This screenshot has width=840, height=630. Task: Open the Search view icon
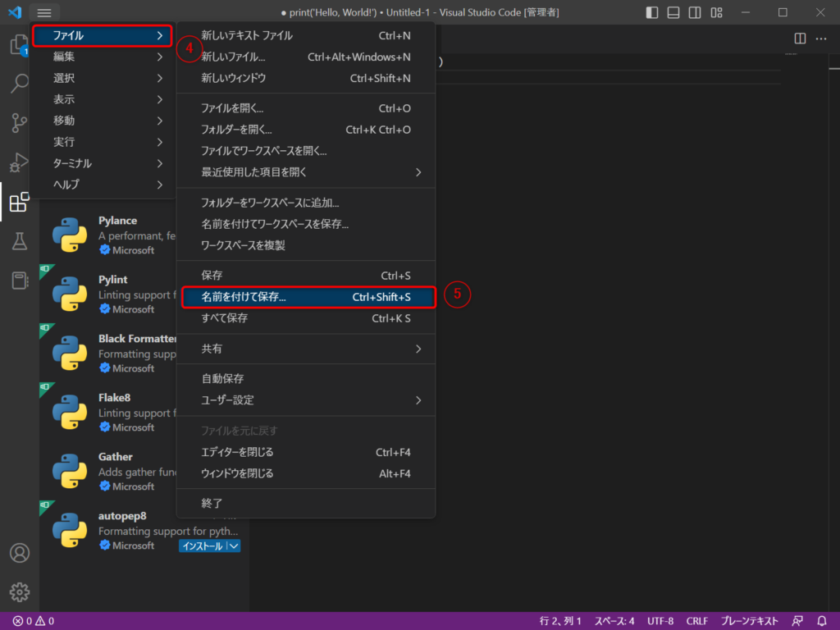tap(20, 83)
